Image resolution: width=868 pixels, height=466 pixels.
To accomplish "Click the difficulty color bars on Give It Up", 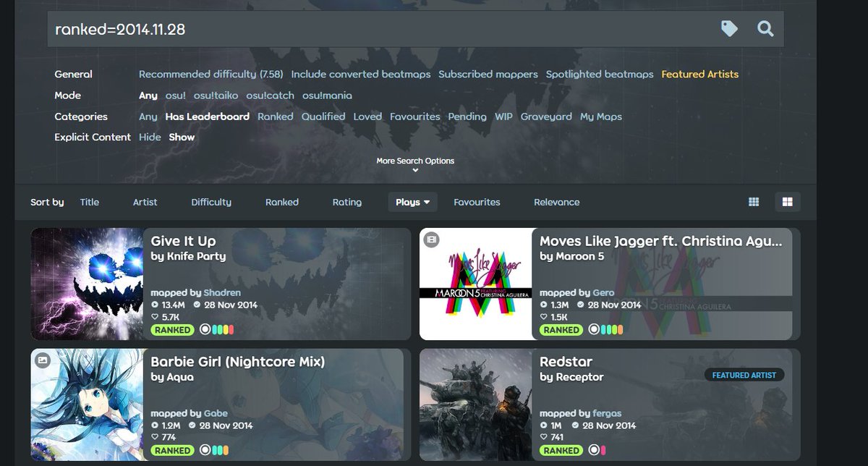I will coord(224,330).
